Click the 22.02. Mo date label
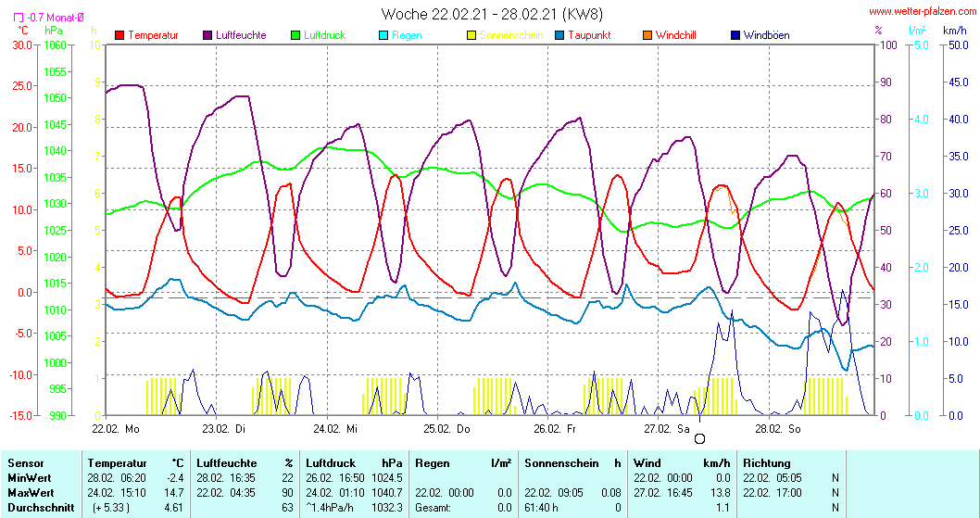 click(116, 429)
